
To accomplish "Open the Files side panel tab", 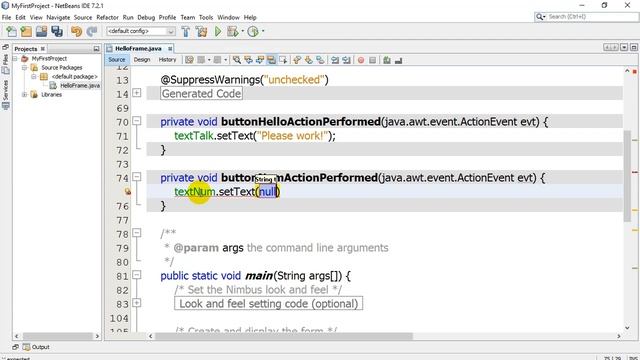I will pyautogui.click(x=5, y=64).
